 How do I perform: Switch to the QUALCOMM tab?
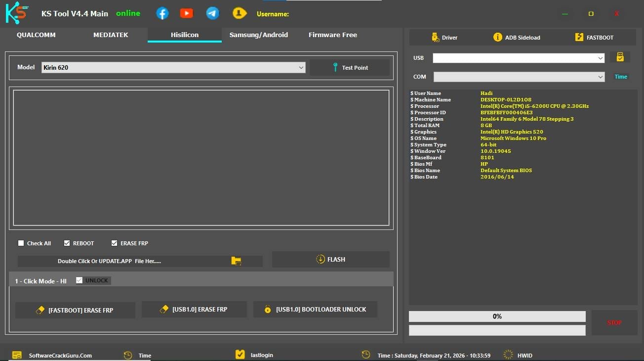[36, 35]
